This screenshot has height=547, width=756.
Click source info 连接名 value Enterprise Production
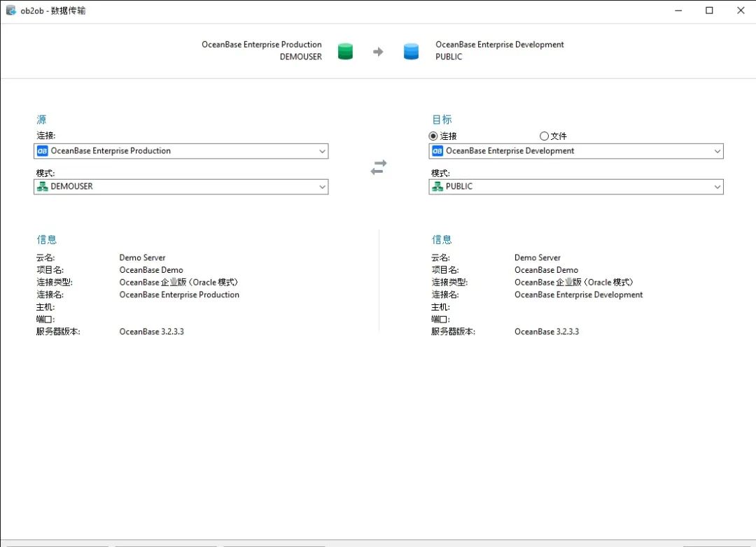click(x=179, y=294)
